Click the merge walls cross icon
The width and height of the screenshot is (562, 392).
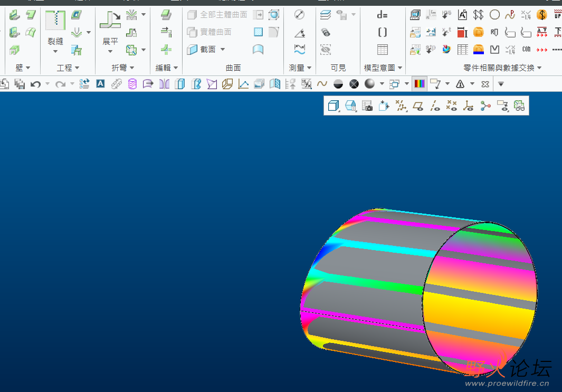coord(166,49)
